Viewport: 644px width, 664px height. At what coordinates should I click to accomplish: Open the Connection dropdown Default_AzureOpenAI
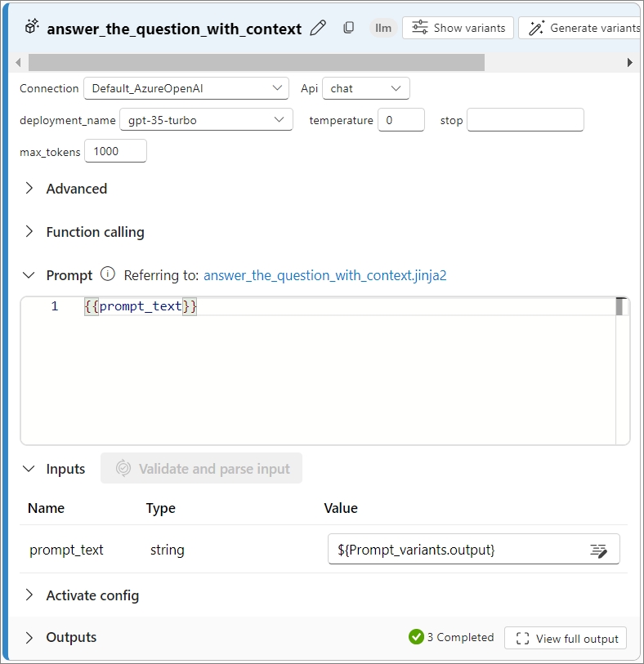(186, 88)
